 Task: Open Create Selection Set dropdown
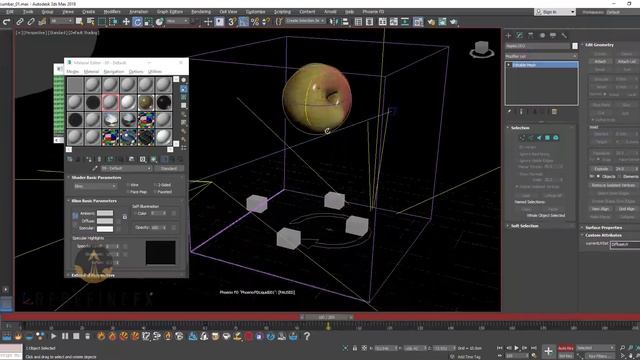click(x=305, y=21)
